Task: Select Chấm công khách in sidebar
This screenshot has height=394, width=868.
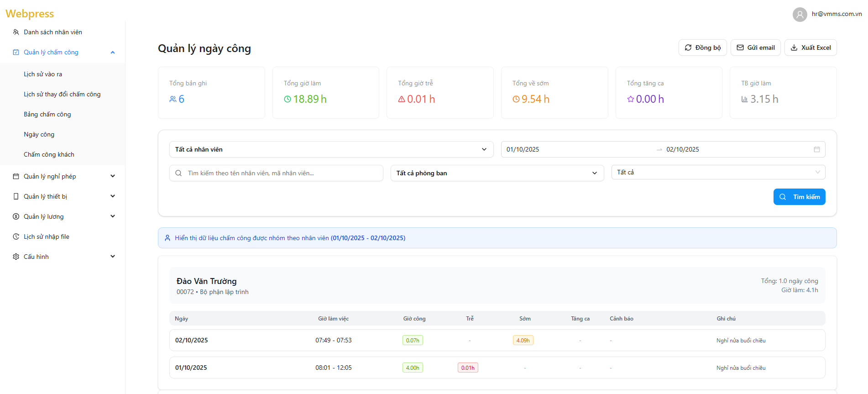Action: coord(49,154)
